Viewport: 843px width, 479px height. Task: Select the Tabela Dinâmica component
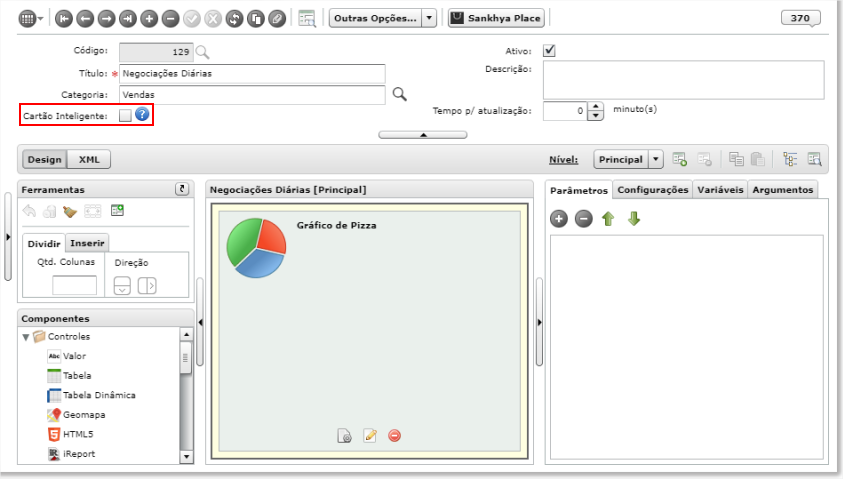click(91, 395)
